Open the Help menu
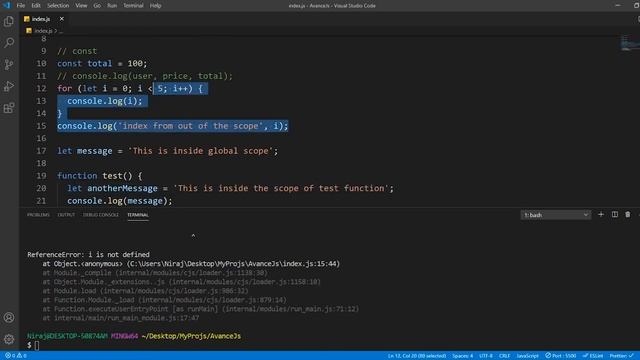The width and height of the screenshot is (640, 360). [156, 6]
